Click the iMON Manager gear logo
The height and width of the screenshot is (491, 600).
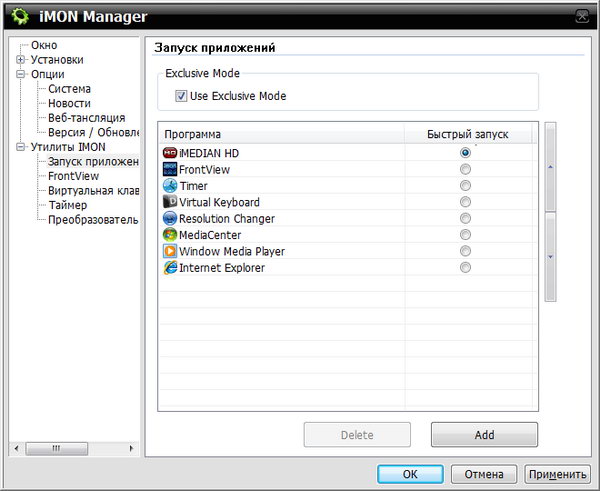click(x=20, y=16)
